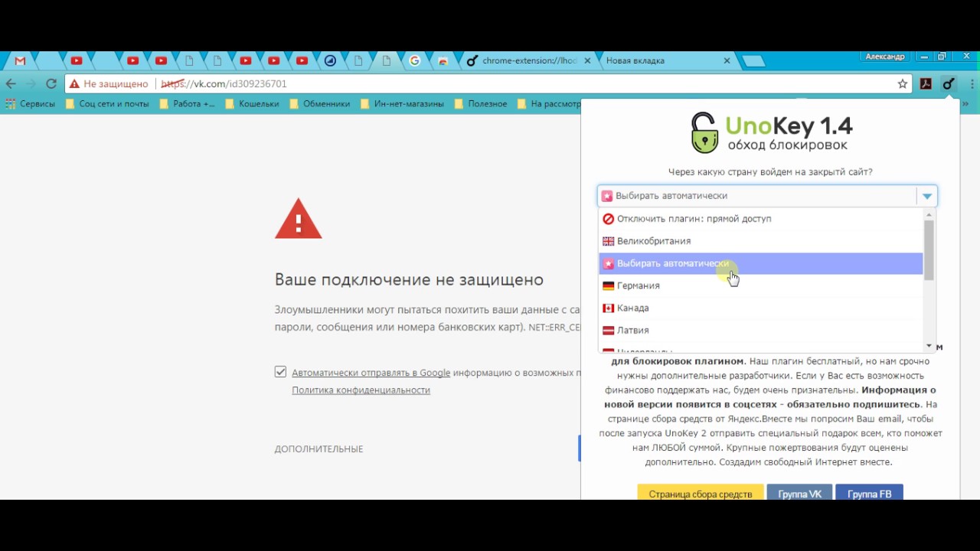
Task: Switch to the Gmail tab
Action: point(21,60)
